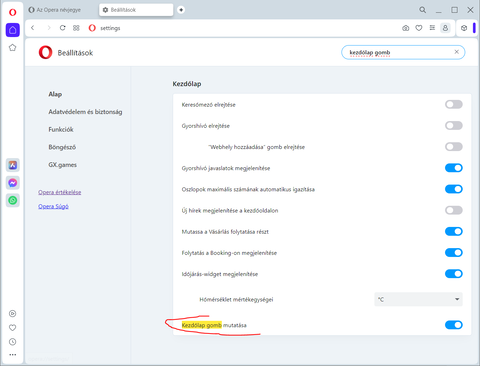Image resolution: width=480 pixels, height=366 pixels.
Task: Select Adatvédelem és biztonság section
Action: tap(85, 112)
